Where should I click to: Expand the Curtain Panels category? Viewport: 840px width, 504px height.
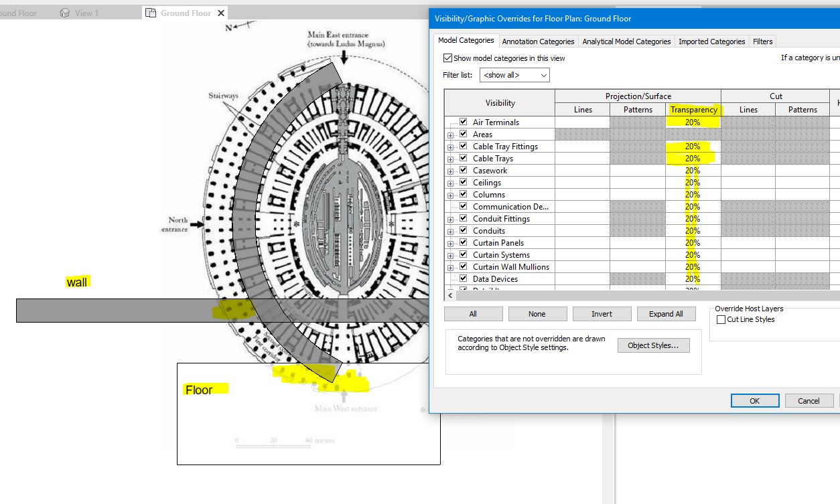pyautogui.click(x=451, y=244)
